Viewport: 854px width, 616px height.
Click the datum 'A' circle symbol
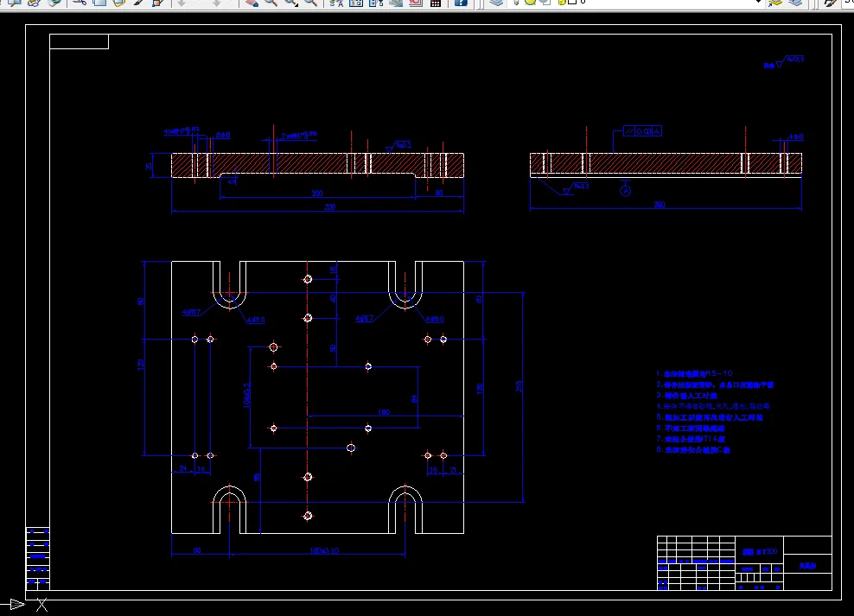pyautogui.click(x=625, y=191)
